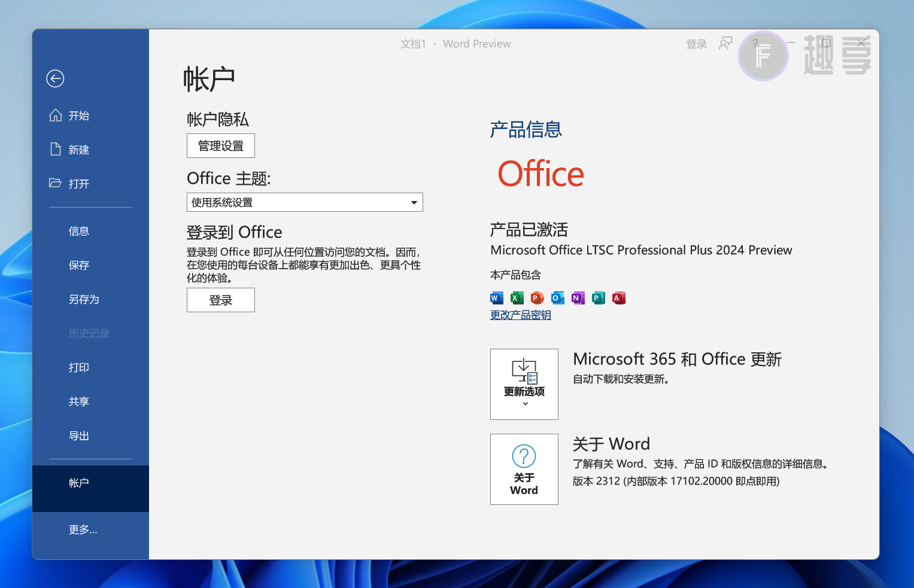Image resolution: width=914 pixels, height=588 pixels.
Task: Click the back arrow icon
Action: pyautogui.click(x=55, y=78)
